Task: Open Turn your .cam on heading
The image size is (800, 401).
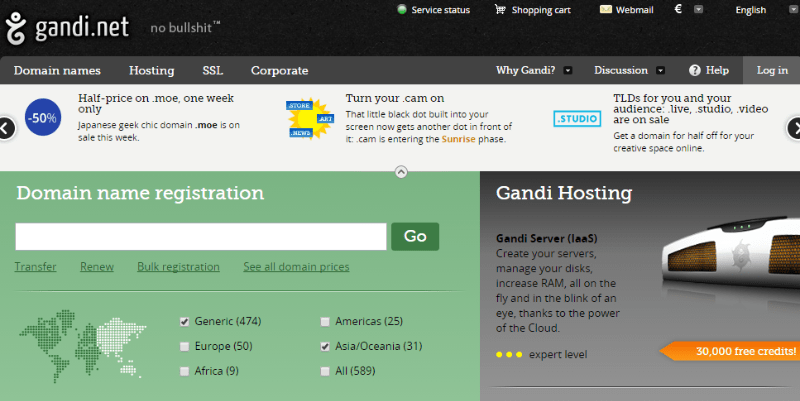Action: [395, 98]
